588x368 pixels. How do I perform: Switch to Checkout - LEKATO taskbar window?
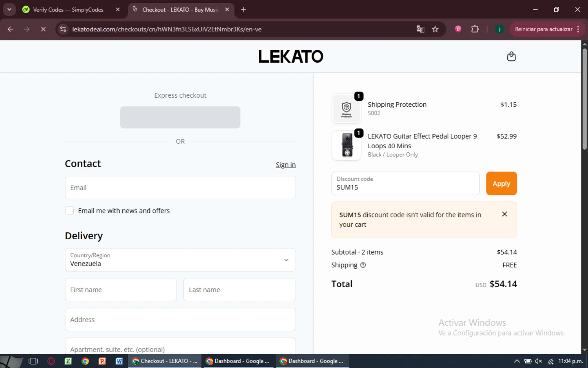165,361
